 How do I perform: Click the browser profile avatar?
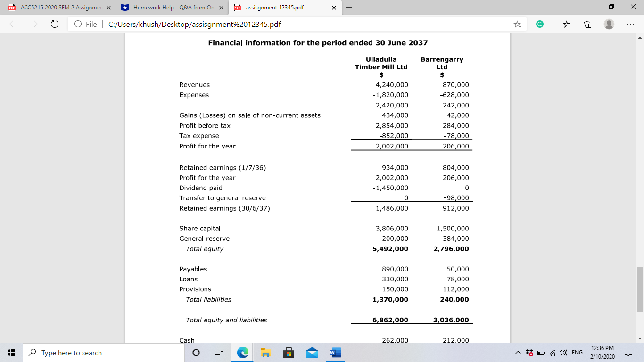click(x=608, y=24)
